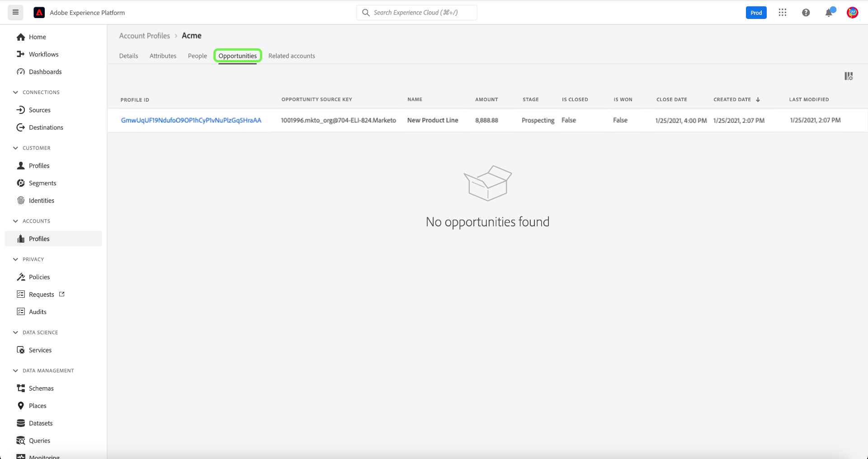This screenshot has height=459, width=868.
Task: Click the Search Experience Cloud field
Action: tap(417, 13)
